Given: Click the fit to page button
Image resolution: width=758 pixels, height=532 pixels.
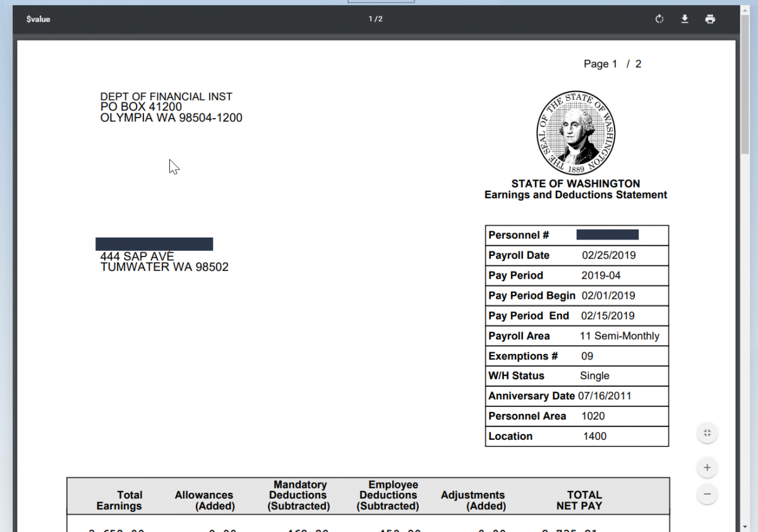Looking at the screenshot, I should [707, 433].
